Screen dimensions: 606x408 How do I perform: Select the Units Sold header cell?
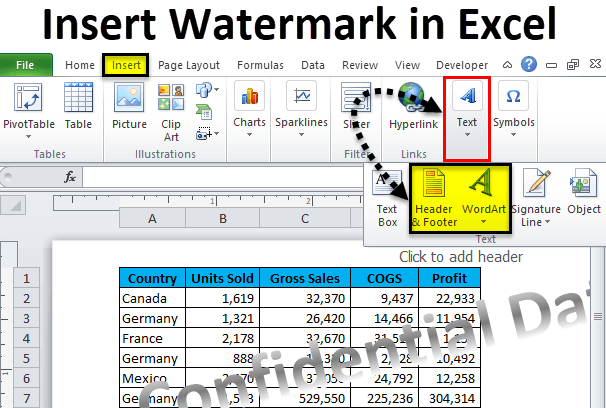point(223,278)
